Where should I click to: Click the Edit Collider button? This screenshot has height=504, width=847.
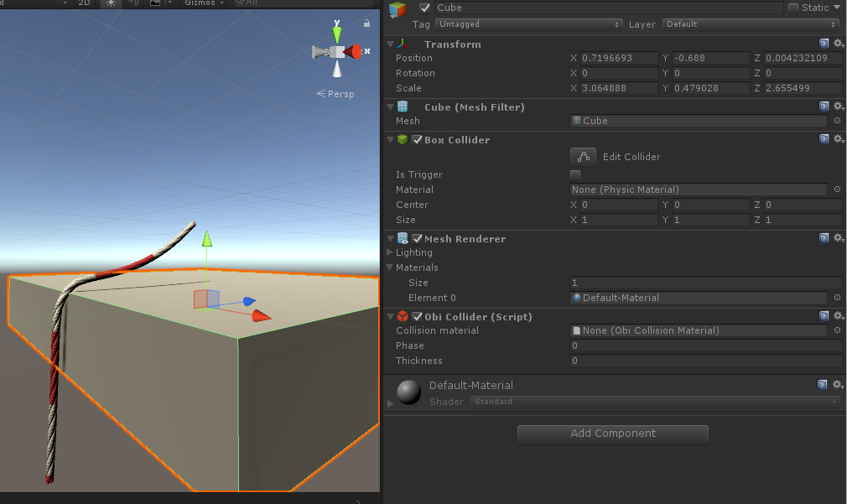tap(584, 157)
